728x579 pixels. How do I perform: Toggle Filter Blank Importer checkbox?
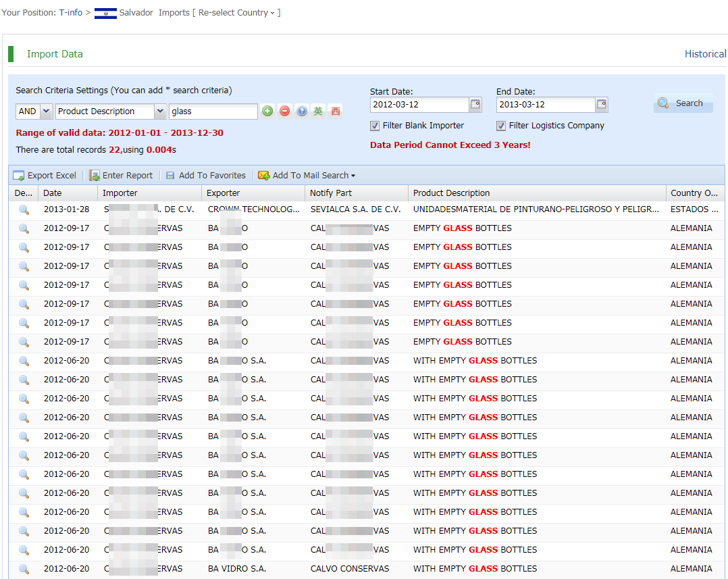click(x=375, y=126)
